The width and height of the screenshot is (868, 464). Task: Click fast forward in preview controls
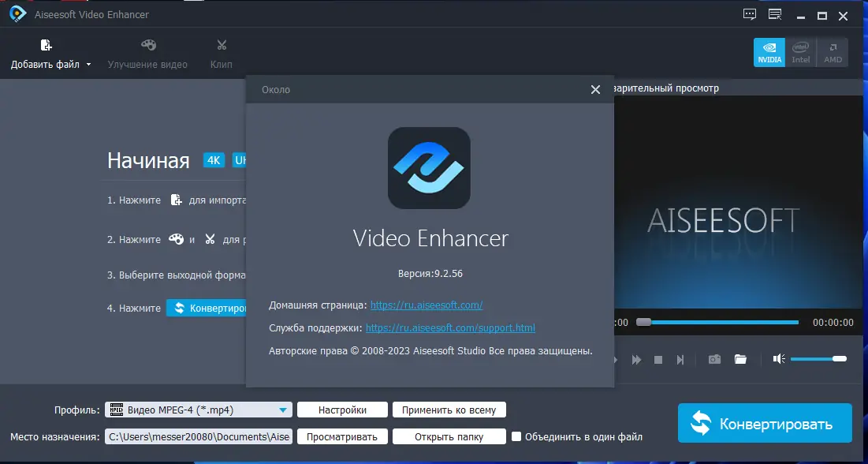636,360
